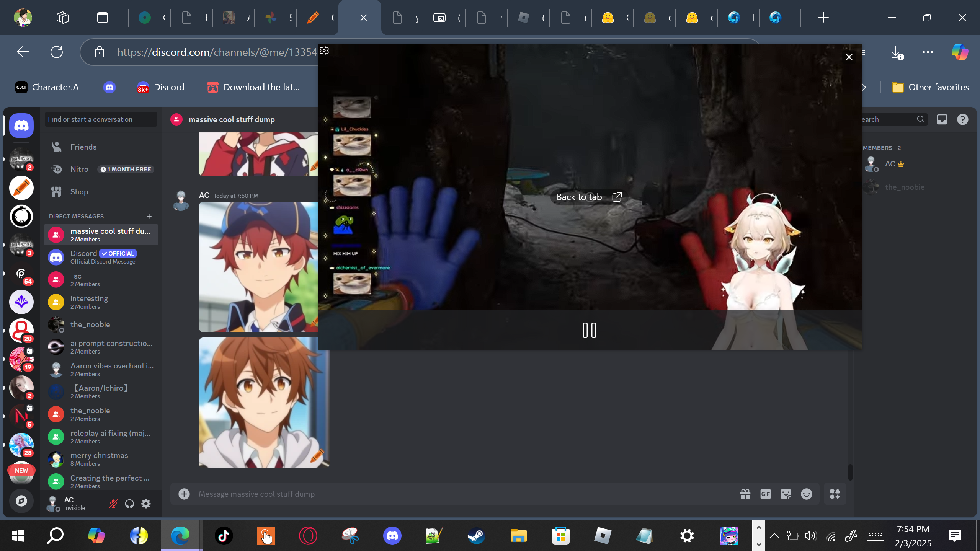Show hidden system tray icons
This screenshot has height=551, width=980.
click(x=774, y=536)
